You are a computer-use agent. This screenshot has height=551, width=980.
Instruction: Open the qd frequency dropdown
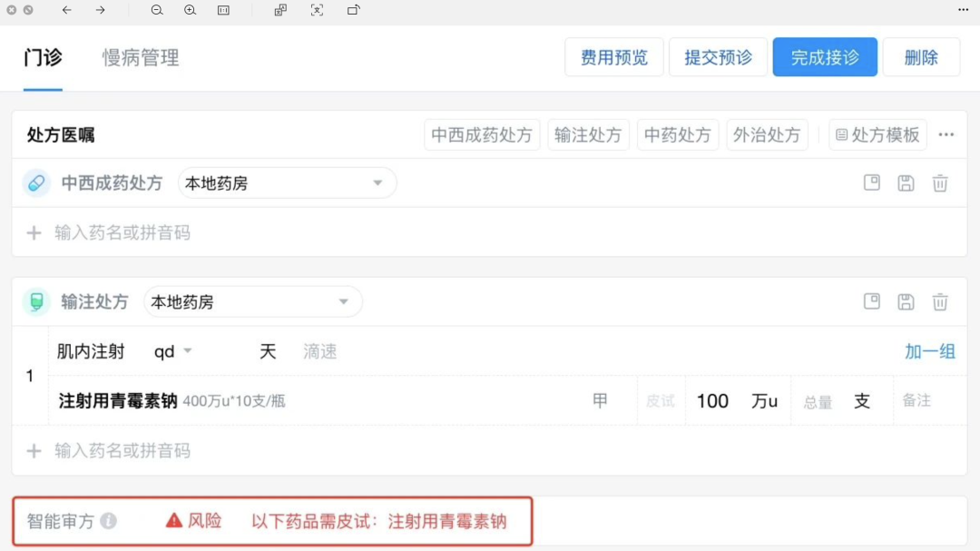pos(172,351)
